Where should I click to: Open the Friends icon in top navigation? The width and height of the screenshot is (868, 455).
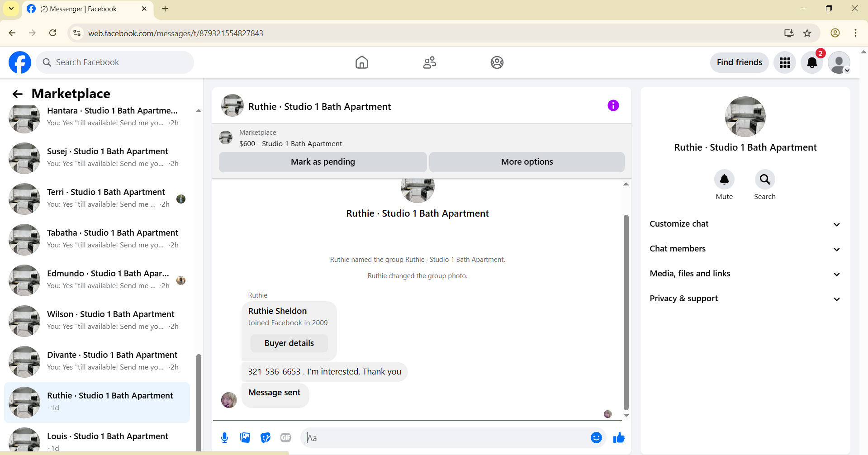[x=430, y=62]
